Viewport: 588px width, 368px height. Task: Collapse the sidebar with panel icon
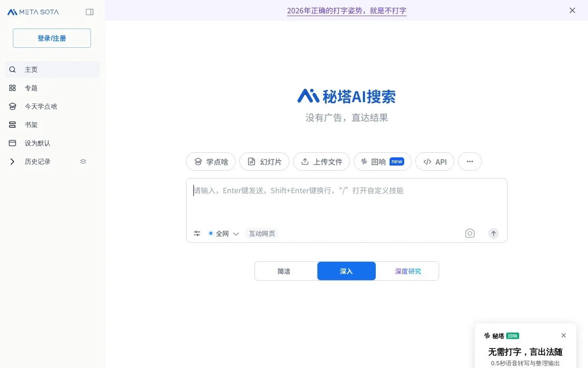click(90, 12)
